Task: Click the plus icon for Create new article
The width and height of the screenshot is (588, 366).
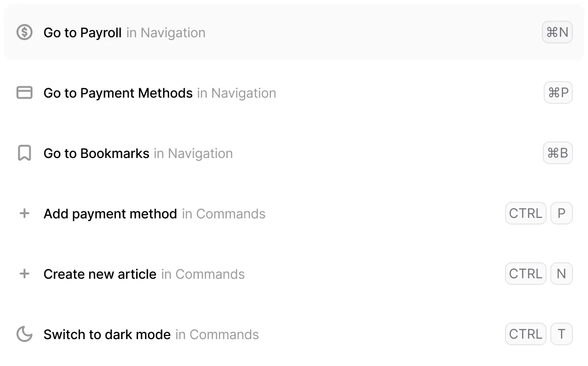Action: coord(24,274)
